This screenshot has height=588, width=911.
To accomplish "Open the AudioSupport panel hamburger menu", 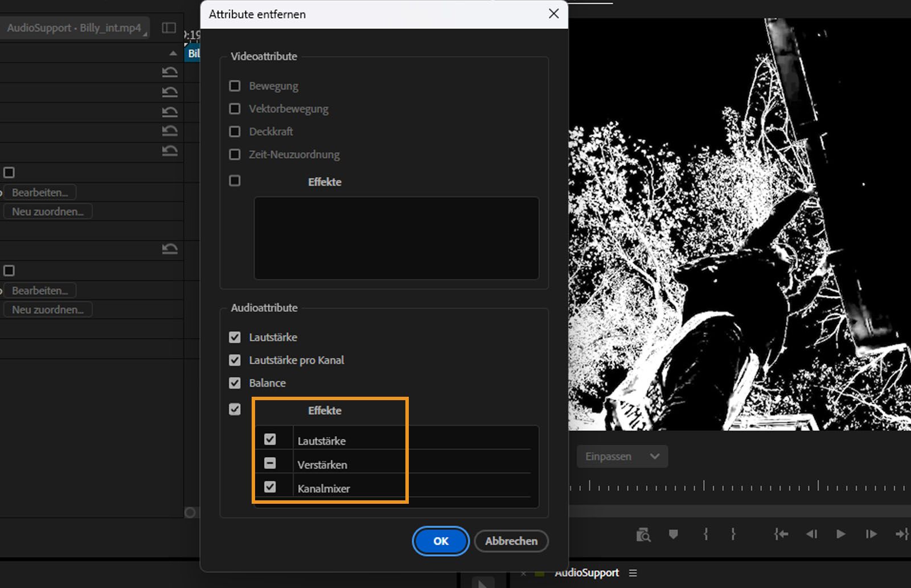I will point(633,573).
